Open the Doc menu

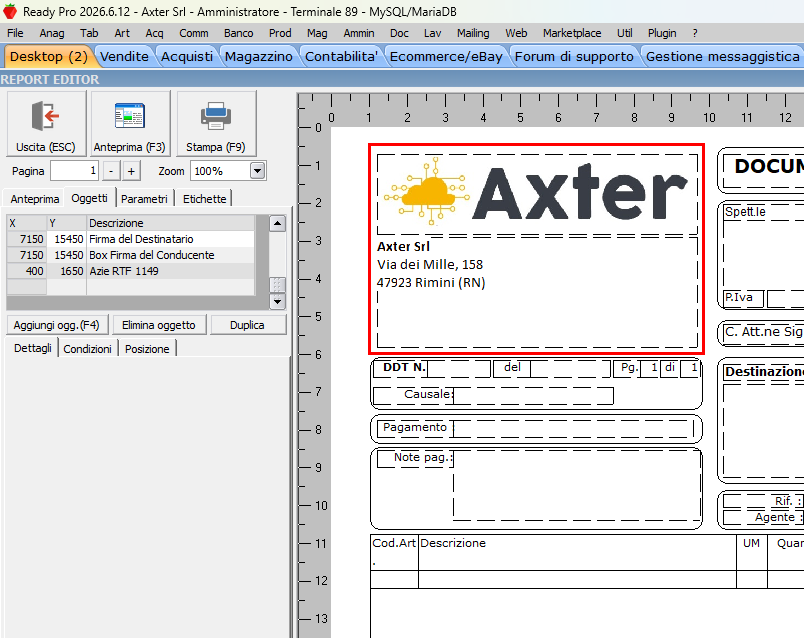[399, 33]
